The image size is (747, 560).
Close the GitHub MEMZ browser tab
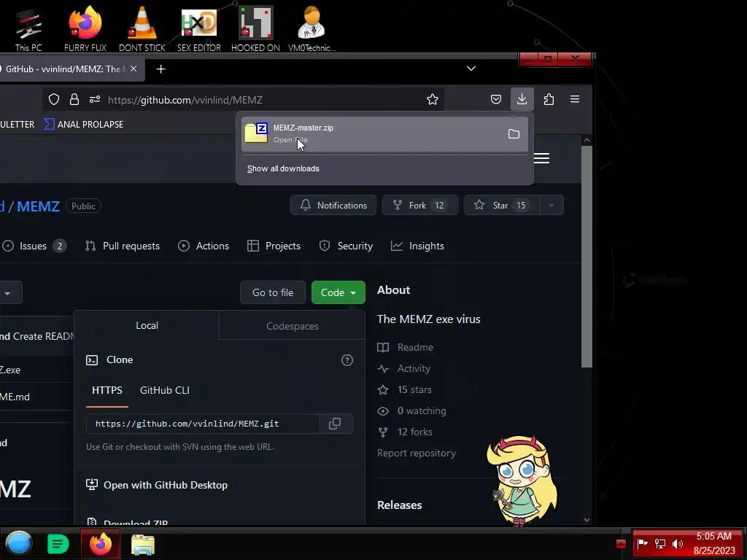point(134,69)
